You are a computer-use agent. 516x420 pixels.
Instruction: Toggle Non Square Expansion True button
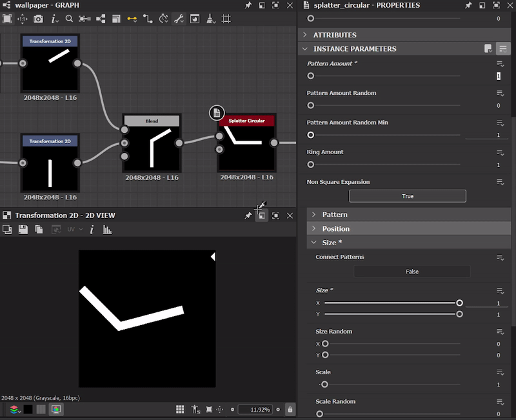coord(407,196)
